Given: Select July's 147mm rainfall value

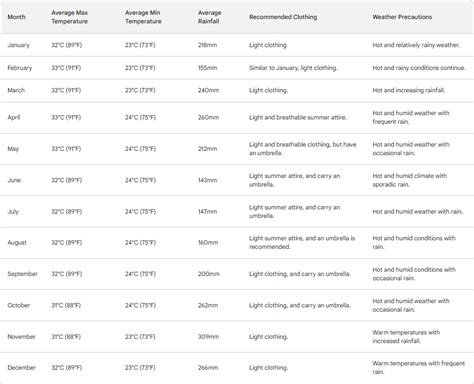Looking at the screenshot, I should tap(207, 211).
